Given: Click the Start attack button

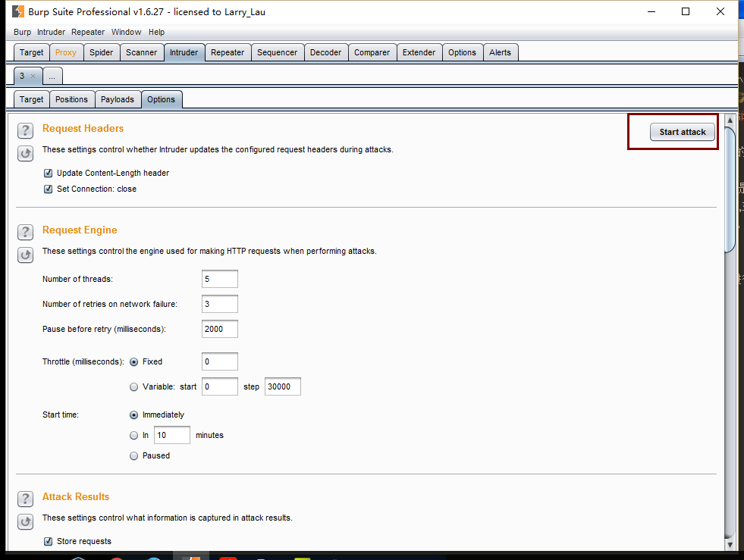Looking at the screenshot, I should [x=683, y=133].
